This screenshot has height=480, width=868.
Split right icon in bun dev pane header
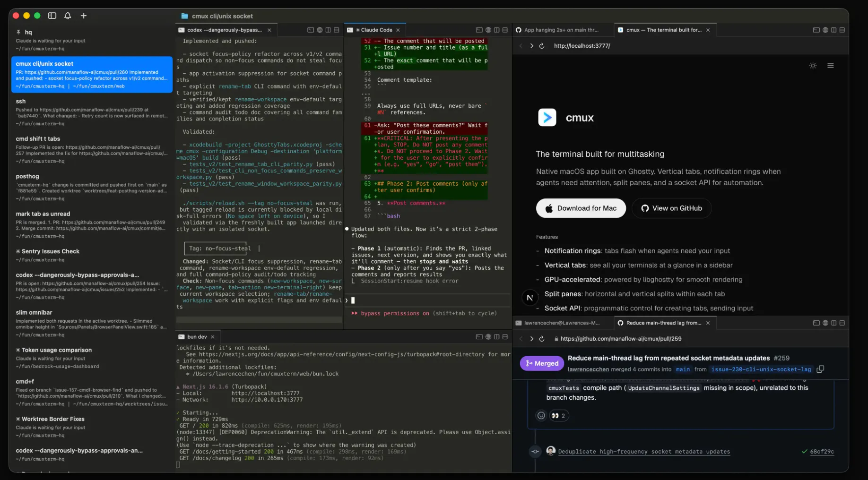[497, 337]
